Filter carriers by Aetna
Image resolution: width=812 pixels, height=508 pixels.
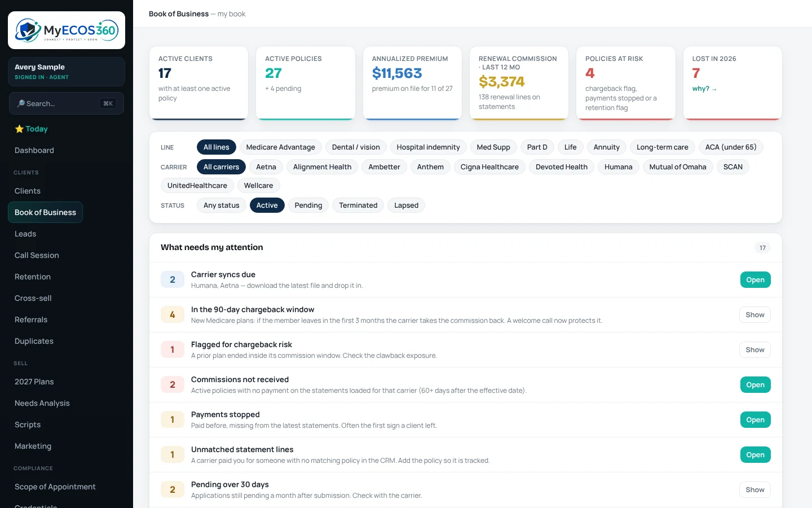(x=266, y=167)
